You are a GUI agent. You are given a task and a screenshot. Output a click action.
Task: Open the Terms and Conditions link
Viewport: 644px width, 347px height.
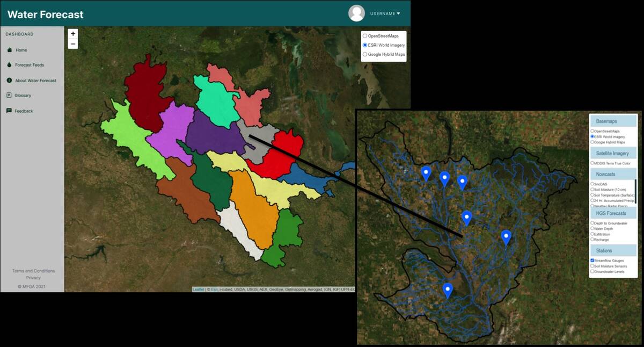[x=33, y=271]
